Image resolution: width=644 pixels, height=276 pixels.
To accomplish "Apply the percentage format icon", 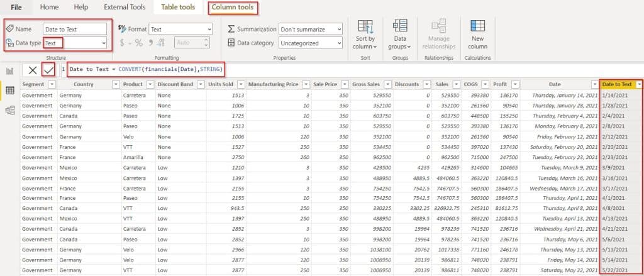I will click(x=139, y=43).
